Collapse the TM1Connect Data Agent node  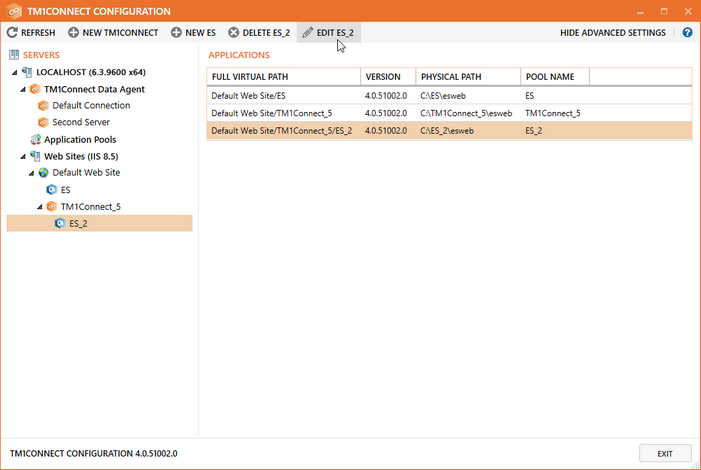point(23,89)
